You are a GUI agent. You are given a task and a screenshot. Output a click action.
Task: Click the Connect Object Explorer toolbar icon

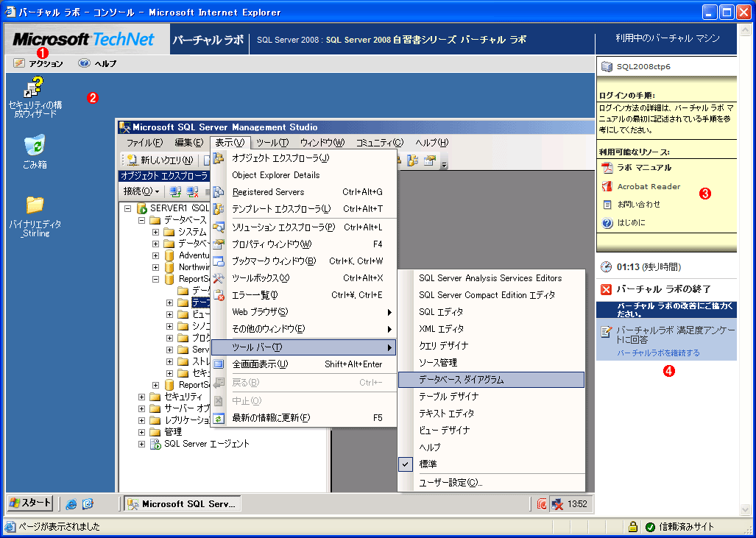coord(175,191)
